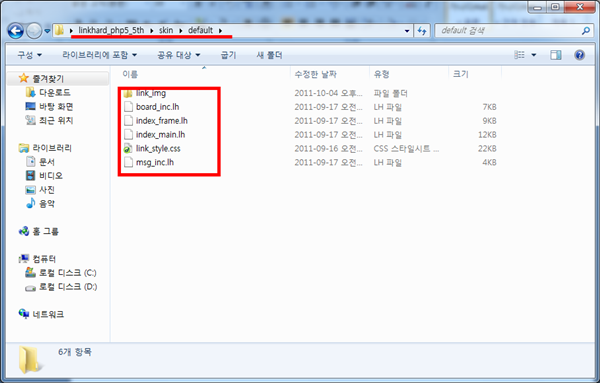Click the 12KB size of index_main.lh
600x383 pixels.
pos(487,135)
